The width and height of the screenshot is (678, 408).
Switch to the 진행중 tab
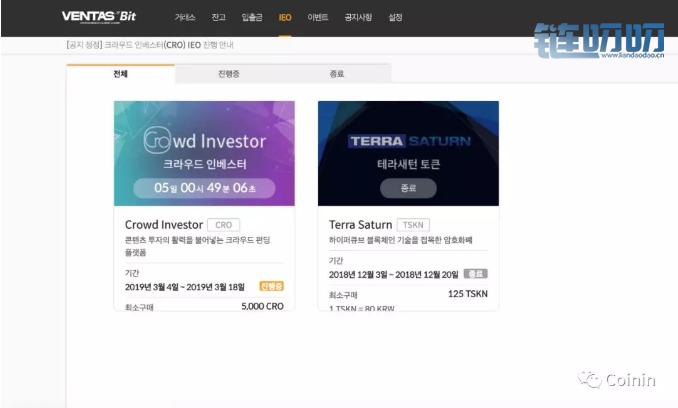tap(229, 74)
